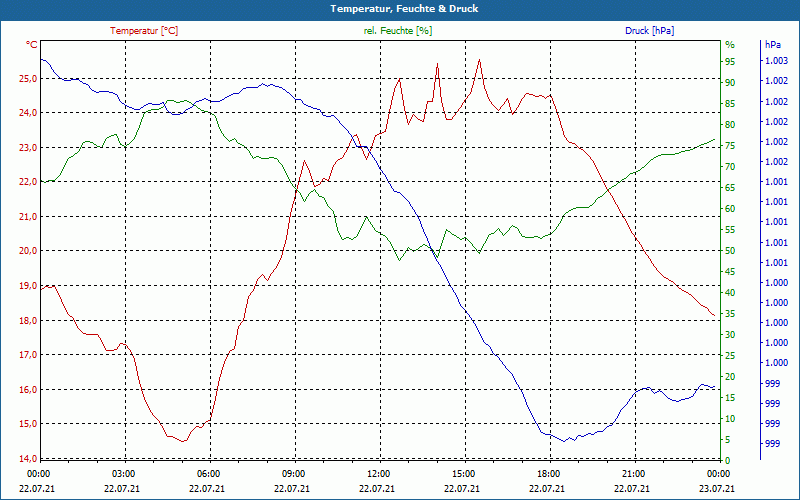Select the blue Druck [hPa] legend label
Screen dimensions: 800x500
point(649,31)
